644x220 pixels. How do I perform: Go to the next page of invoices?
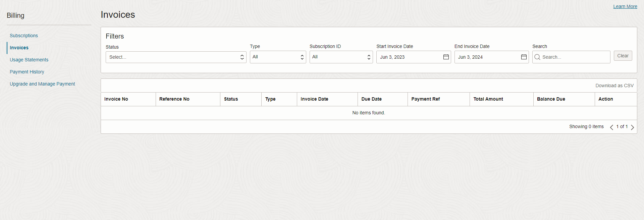(x=632, y=127)
